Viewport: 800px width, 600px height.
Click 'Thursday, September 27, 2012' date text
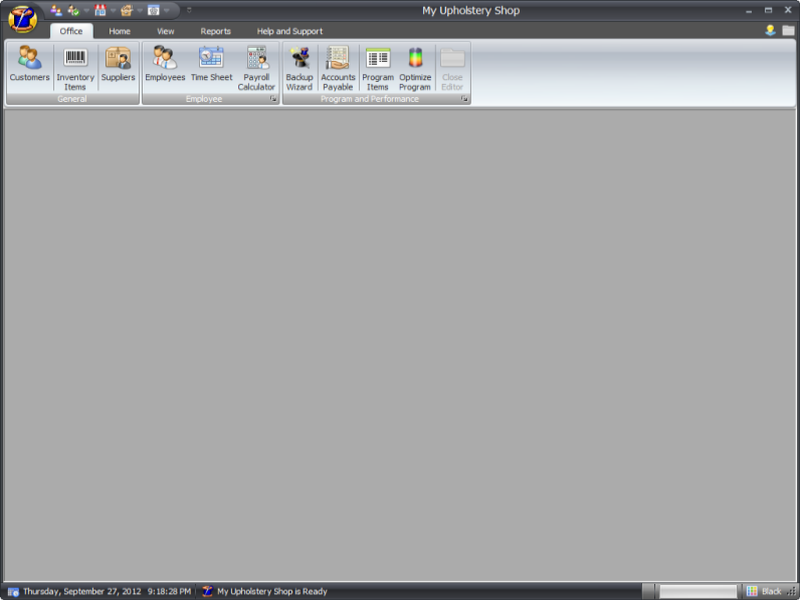pyautogui.click(x=82, y=591)
